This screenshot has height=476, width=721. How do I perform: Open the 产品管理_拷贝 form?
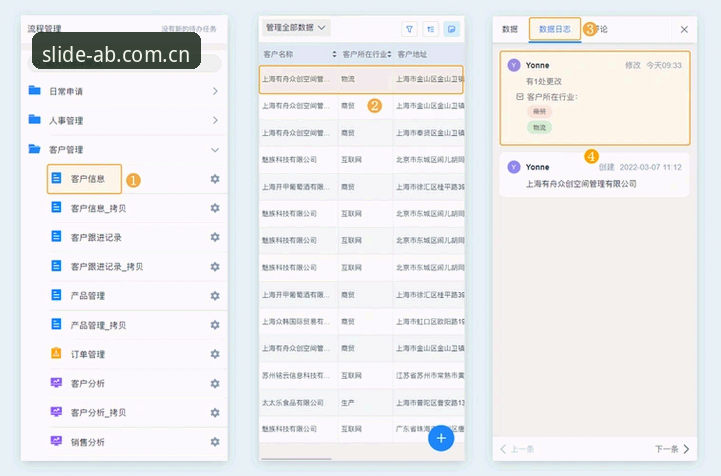[98, 325]
